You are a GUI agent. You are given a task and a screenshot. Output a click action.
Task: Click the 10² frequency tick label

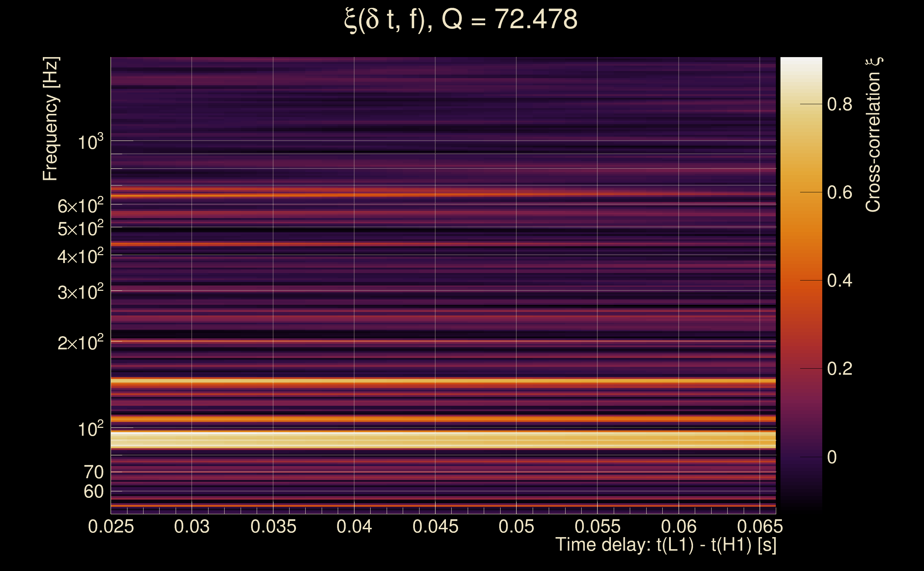tap(90, 429)
